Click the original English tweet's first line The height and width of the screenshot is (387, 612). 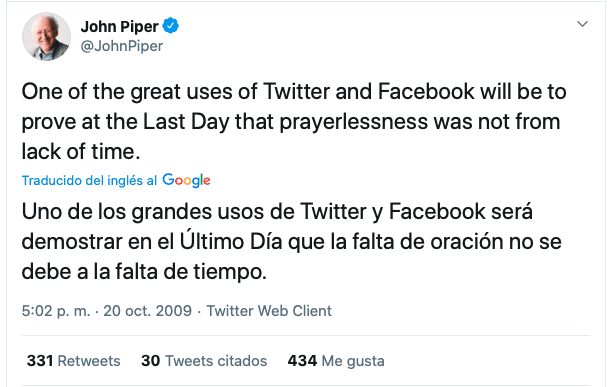pyautogui.click(x=294, y=92)
